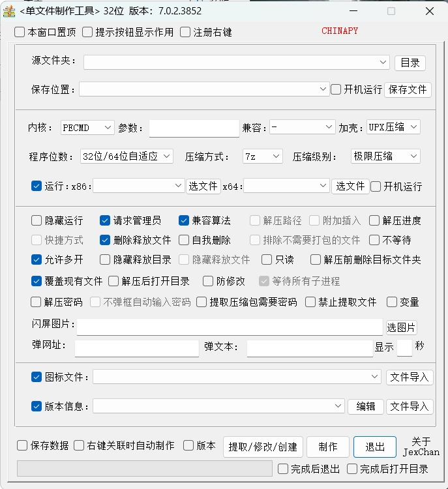Toggle 请求管理员 checkbox
This screenshot has height=489, width=448.
pos(105,221)
